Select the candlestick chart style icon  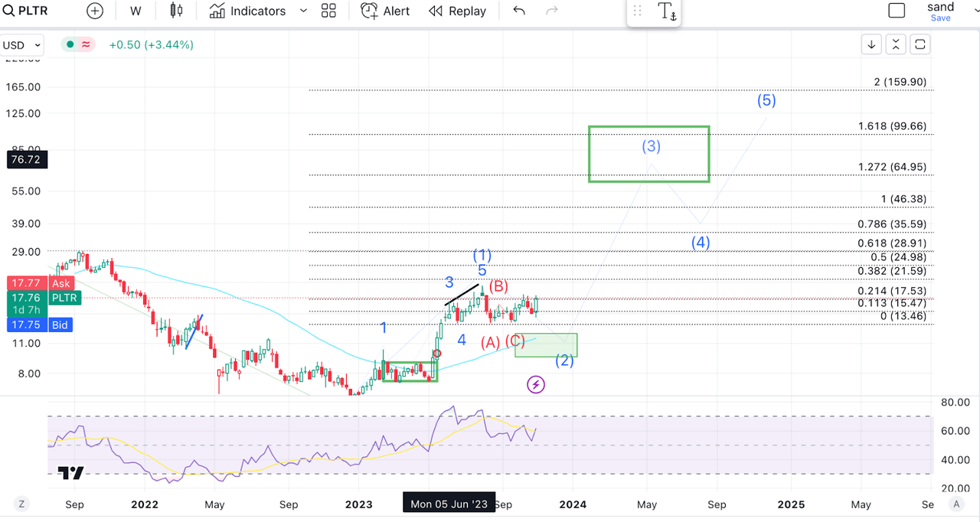coord(175,11)
